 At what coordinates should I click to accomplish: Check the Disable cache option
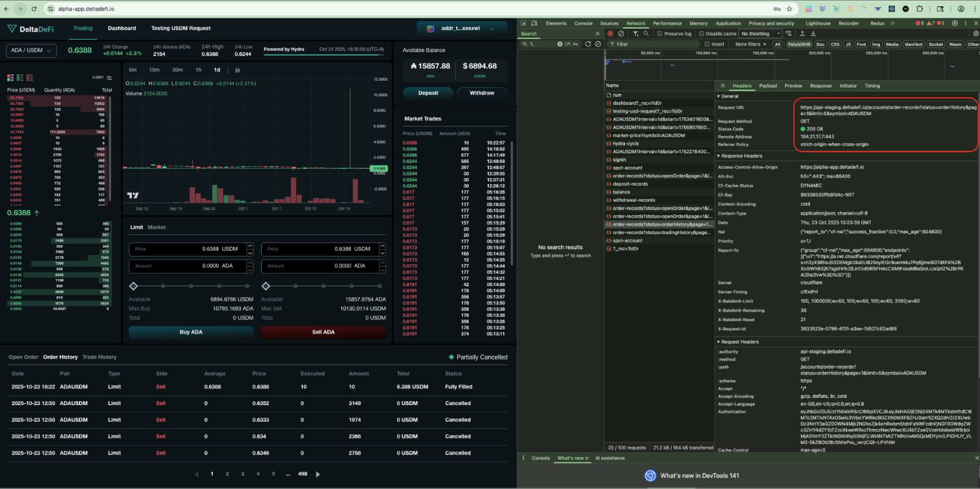[702, 34]
